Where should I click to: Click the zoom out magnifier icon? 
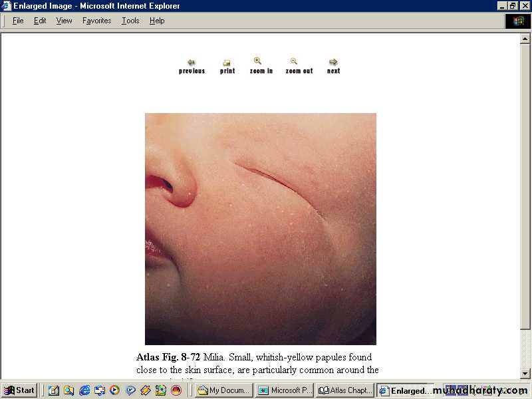coord(294,61)
